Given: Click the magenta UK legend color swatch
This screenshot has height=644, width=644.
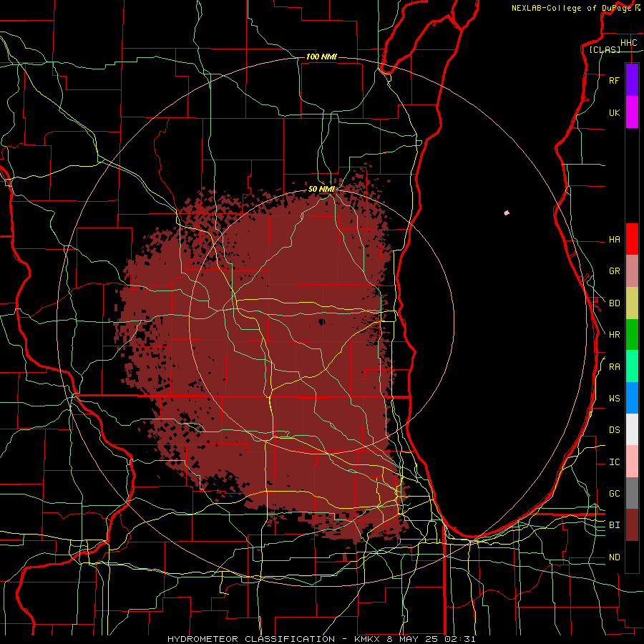Looking at the screenshot, I should [632, 112].
